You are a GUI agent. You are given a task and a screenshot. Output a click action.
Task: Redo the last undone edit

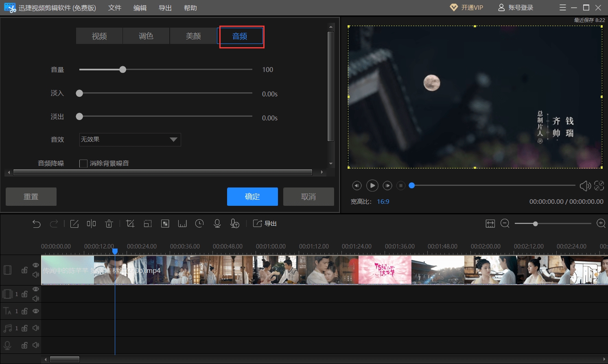point(54,224)
